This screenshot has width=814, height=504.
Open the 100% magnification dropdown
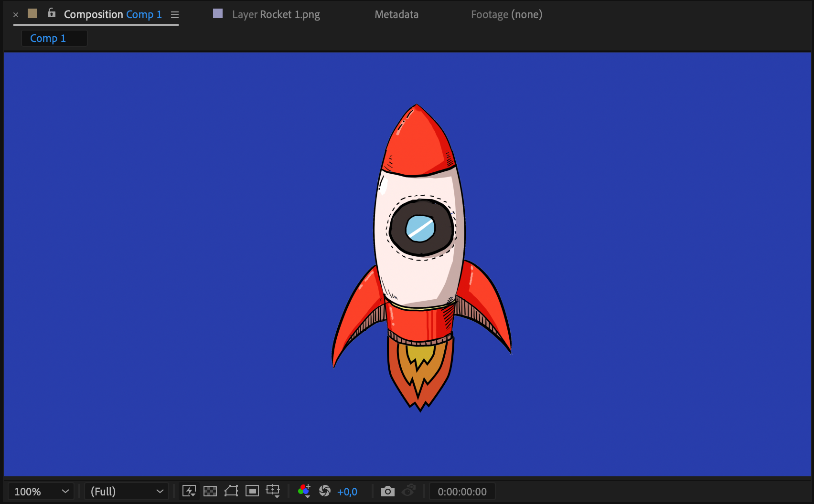(x=41, y=492)
